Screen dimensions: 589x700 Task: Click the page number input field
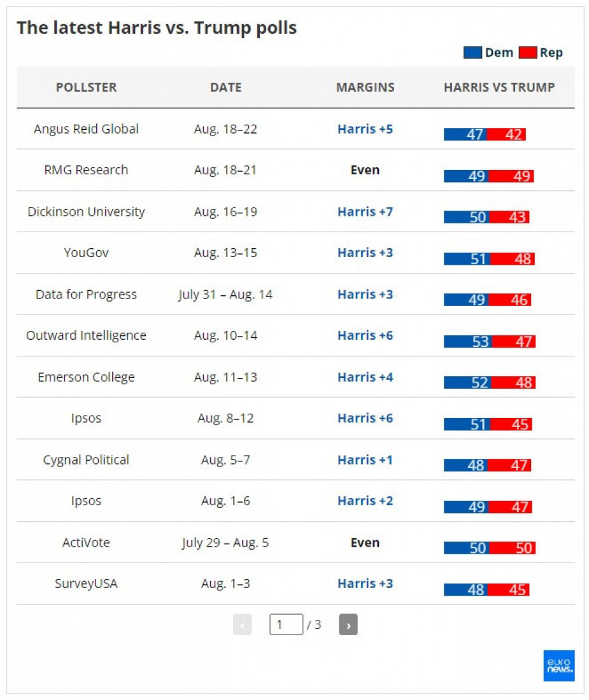click(287, 624)
